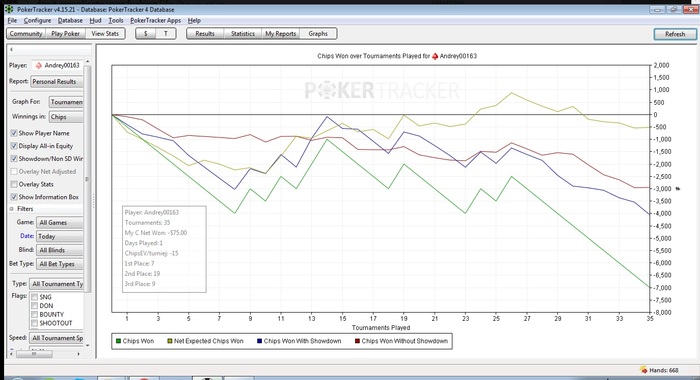Viewport: 700px width, 380px height.
Task: Click the sidebar horizontal scrollbar thumb
Action: coord(34,354)
